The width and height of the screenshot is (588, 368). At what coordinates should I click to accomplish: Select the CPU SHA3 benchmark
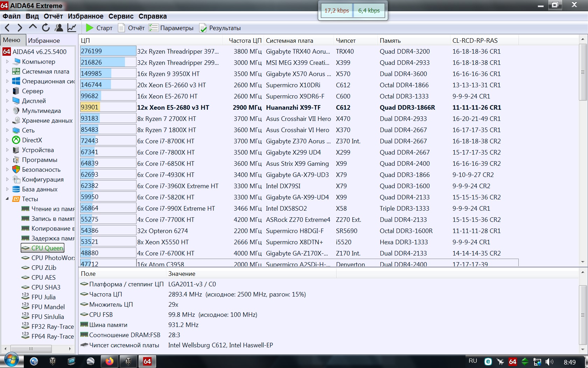pyautogui.click(x=41, y=287)
